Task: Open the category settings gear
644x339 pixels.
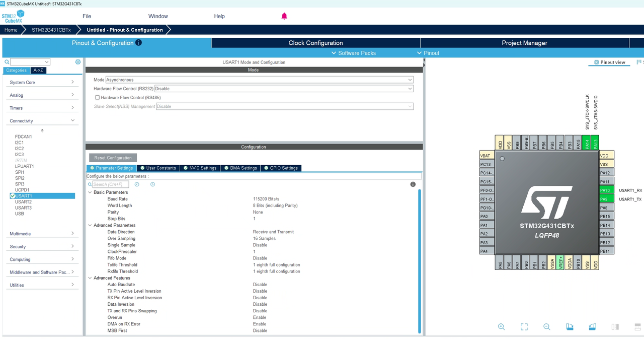Action: click(78, 62)
